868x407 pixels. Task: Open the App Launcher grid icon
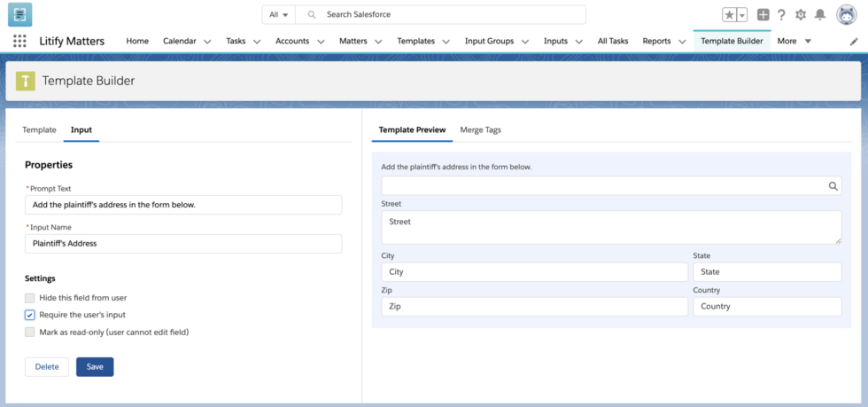pos(19,41)
